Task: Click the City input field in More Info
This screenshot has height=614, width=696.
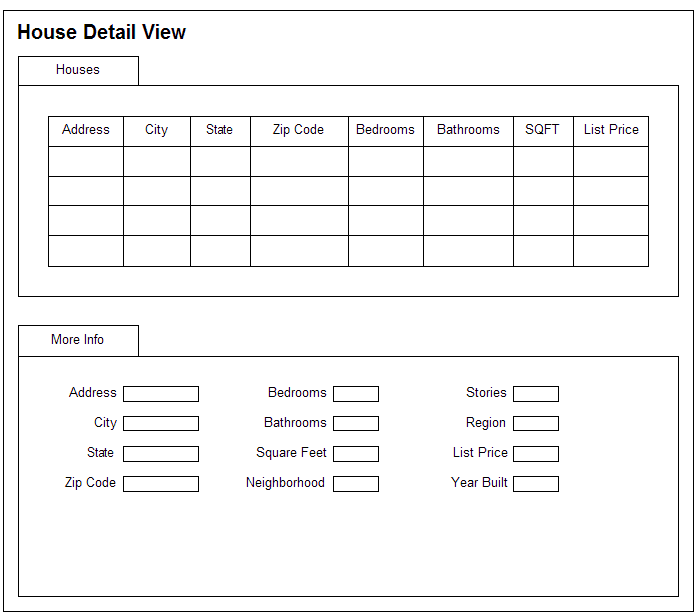Action: tap(161, 423)
